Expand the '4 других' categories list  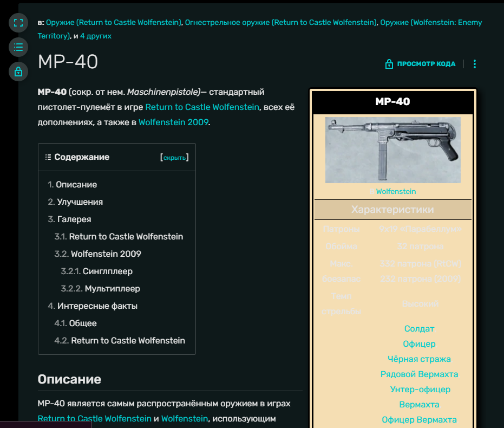(96, 36)
